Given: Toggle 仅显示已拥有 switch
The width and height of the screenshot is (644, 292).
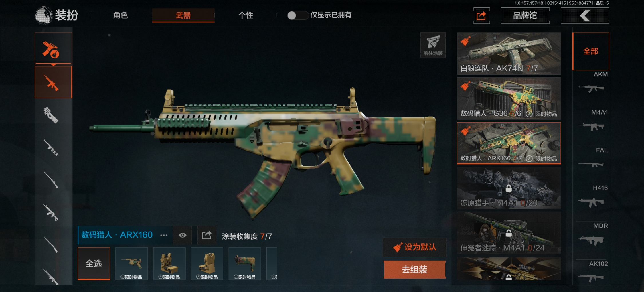Looking at the screenshot, I should click(297, 15).
